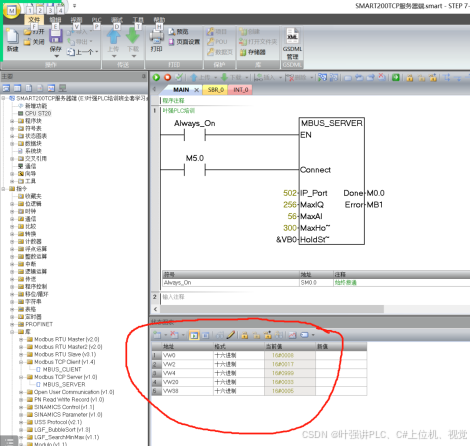Open the ribbon Download dropdown arrow
The height and width of the screenshot is (446, 471).
133,56
